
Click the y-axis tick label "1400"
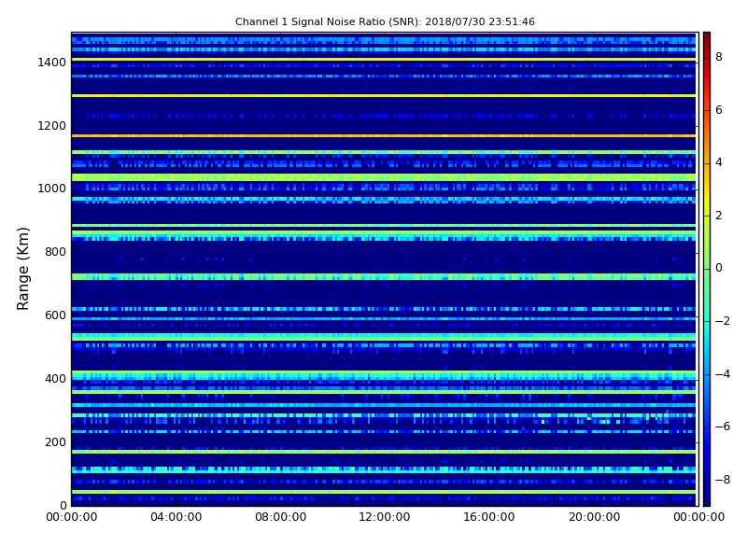pyautogui.click(x=52, y=63)
